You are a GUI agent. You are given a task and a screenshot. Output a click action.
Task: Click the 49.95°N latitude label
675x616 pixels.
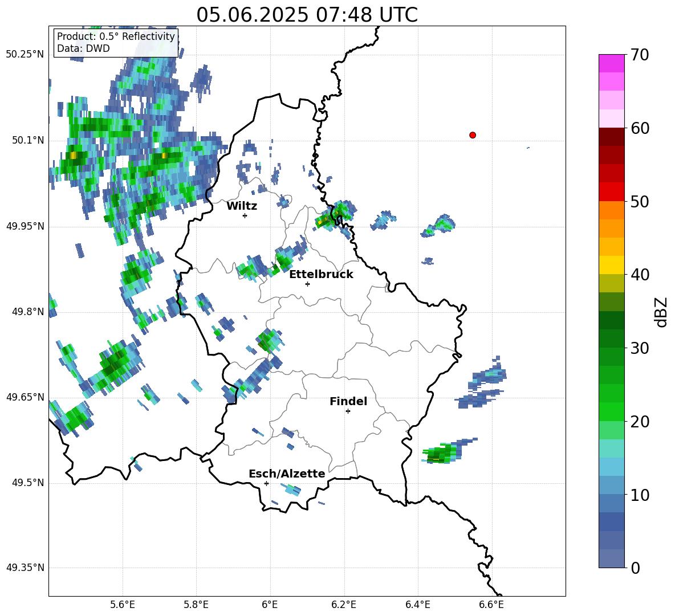(25, 226)
